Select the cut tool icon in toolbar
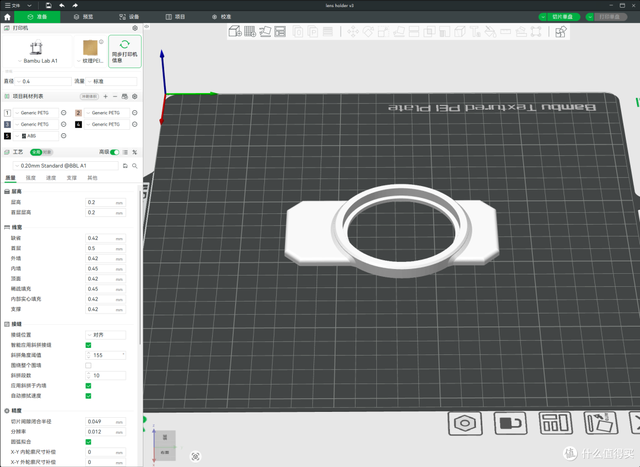 (x=414, y=31)
